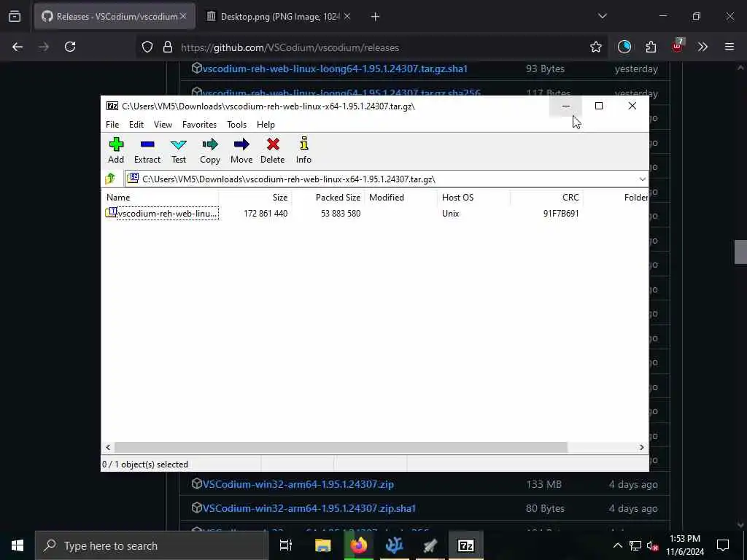Screen dimensions: 747x560
Task: Open the File menu in 7-Zip
Action: pos(112,124)
